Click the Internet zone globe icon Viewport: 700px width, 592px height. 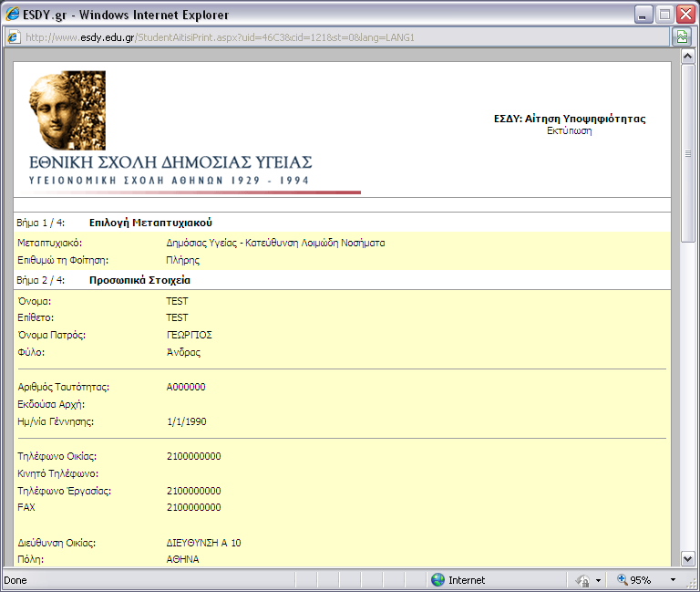437,580
